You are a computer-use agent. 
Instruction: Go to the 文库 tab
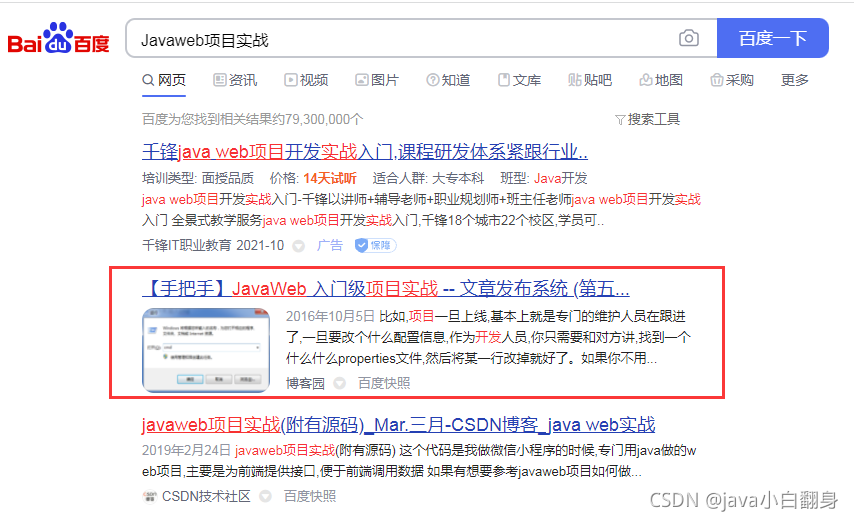click(x=519, y=80)
